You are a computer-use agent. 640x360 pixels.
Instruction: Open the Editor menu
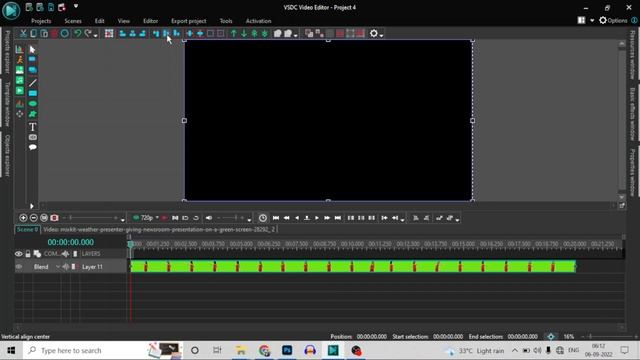150,21
